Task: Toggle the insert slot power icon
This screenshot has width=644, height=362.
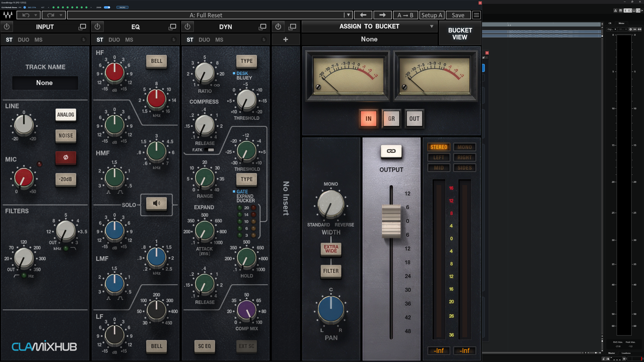Action: coord(278,26)
